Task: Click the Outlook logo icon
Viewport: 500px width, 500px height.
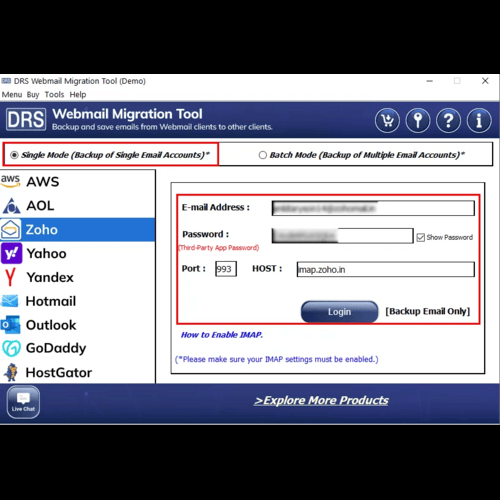Action: point(10,325)
